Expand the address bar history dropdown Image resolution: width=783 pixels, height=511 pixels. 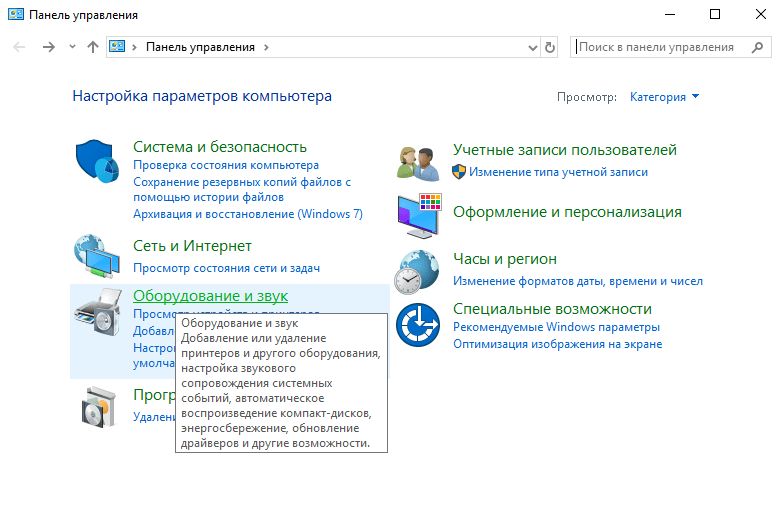click(x=532, y=47)
